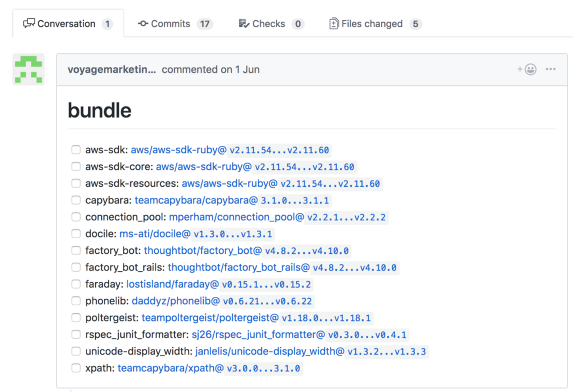
Task: Open the daddyz/phonelib@ link
Action: point(175,301)
